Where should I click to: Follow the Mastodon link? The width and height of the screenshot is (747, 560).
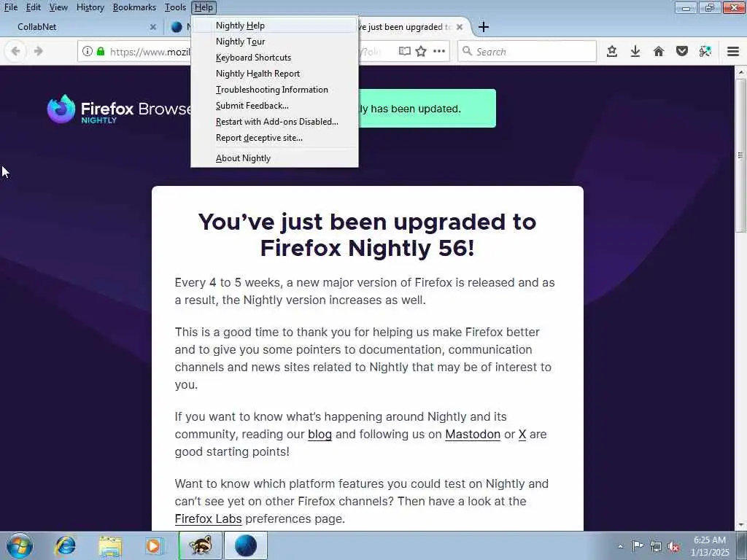[x=473, y=435]
